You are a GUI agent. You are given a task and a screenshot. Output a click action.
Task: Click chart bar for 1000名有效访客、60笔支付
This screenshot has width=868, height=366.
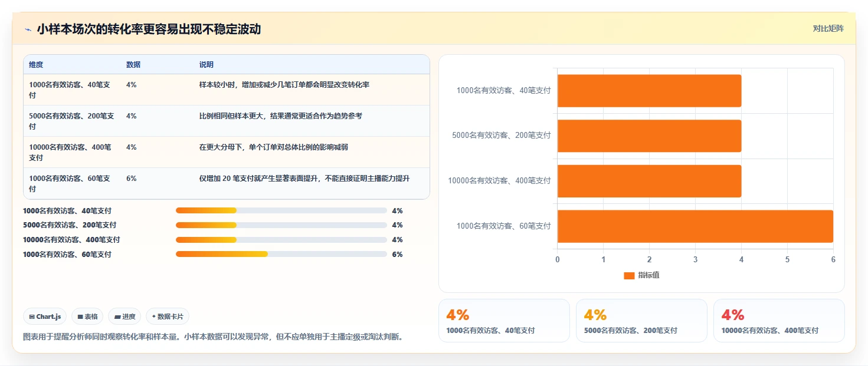(695, 226)
